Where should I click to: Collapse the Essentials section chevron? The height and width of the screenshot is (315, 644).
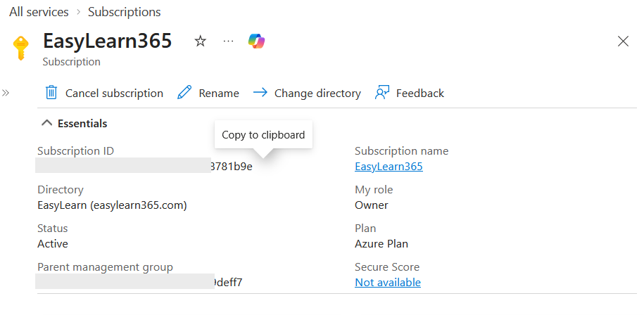47,123
